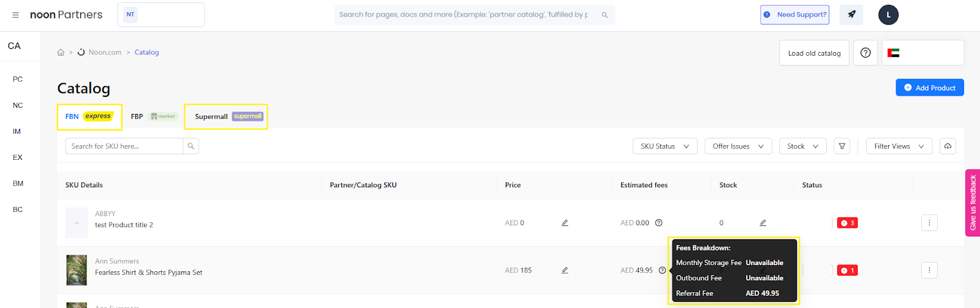Expand the SKU Status dropdown
The image size is (980, 308).
click(x=665, y=146)
